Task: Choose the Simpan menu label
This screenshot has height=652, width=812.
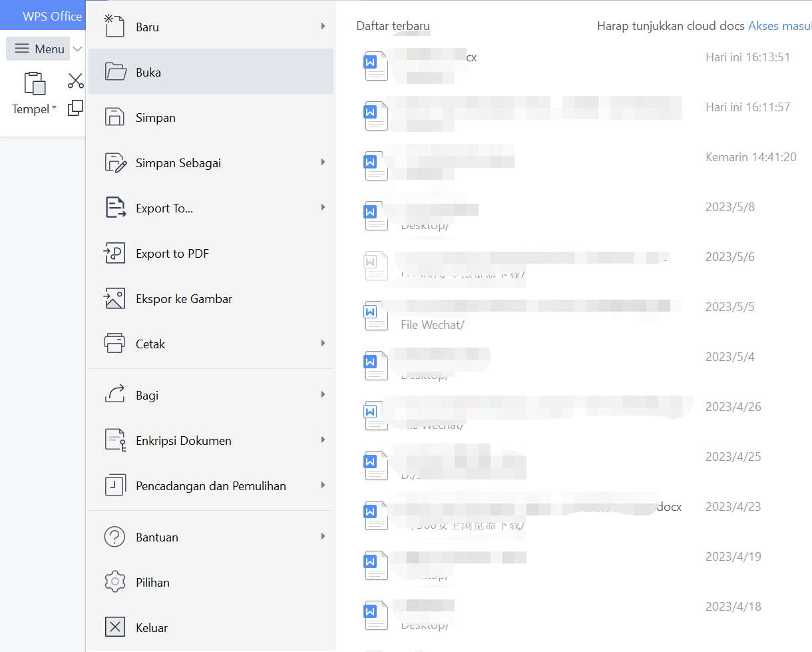Action: (x=156, y=118)
